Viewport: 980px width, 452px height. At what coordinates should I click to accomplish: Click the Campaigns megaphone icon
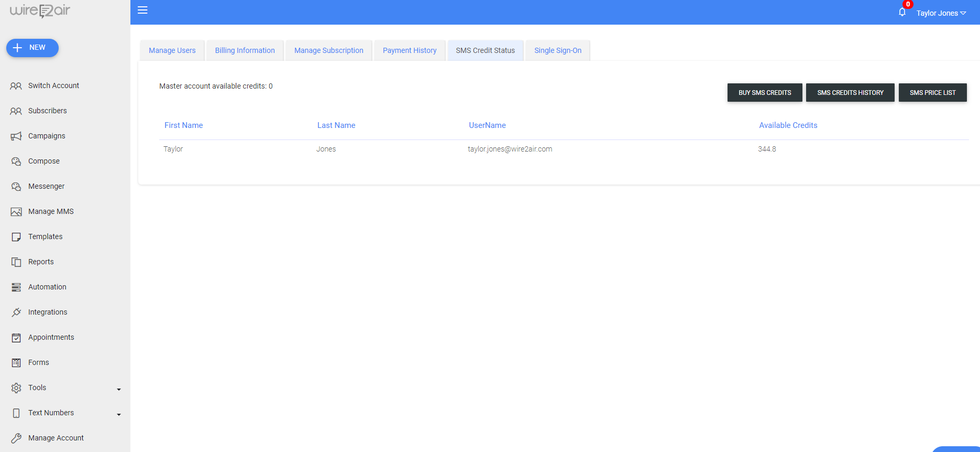tap(16, 136)
